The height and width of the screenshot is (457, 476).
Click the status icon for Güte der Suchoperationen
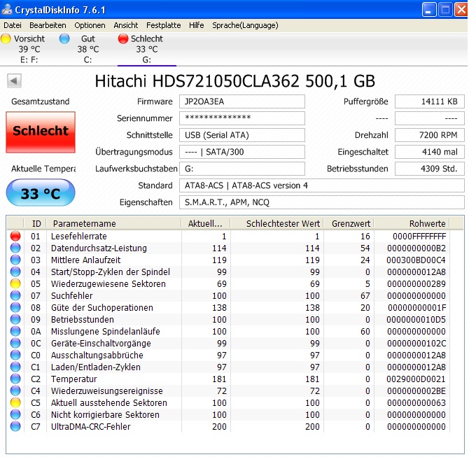[x=15, y=307]
